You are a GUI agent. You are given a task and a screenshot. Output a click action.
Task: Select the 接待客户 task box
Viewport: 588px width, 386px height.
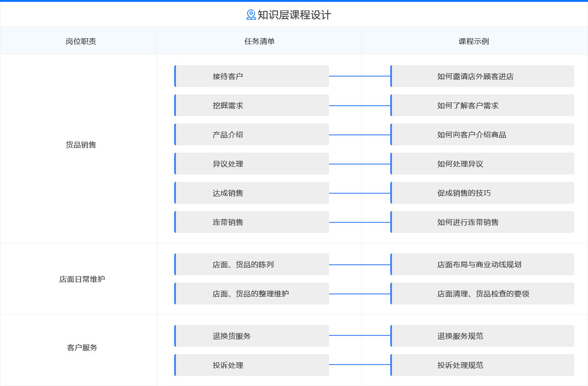252,76
